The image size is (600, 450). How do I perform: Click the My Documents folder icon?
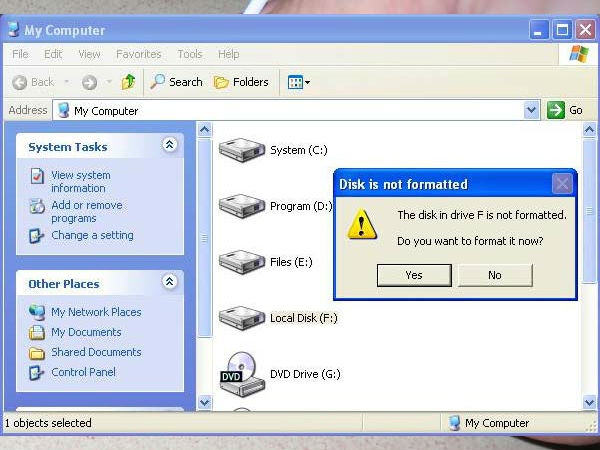click(x=37, y=333)
